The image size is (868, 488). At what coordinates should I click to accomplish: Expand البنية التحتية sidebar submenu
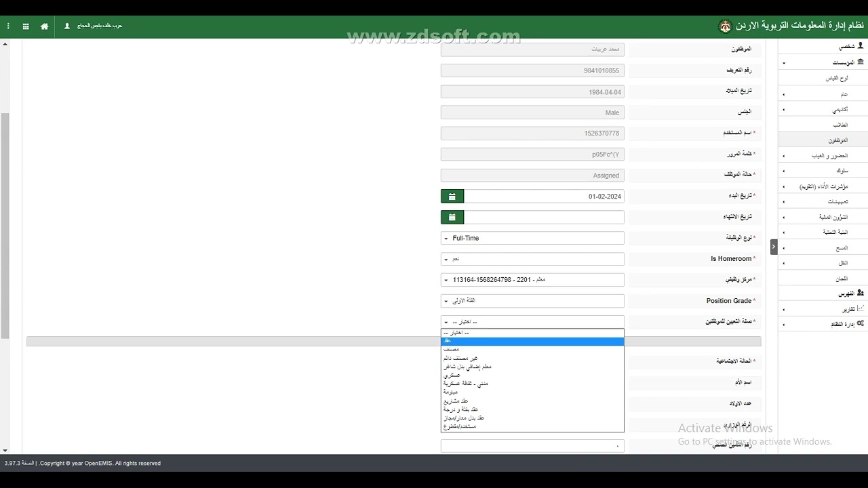(x=823, y=232)
